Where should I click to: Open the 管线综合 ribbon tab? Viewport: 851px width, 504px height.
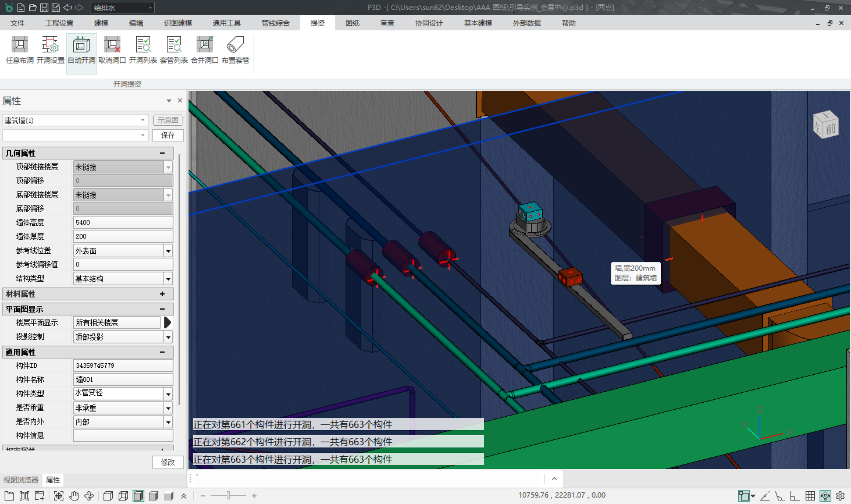[275, 23]
